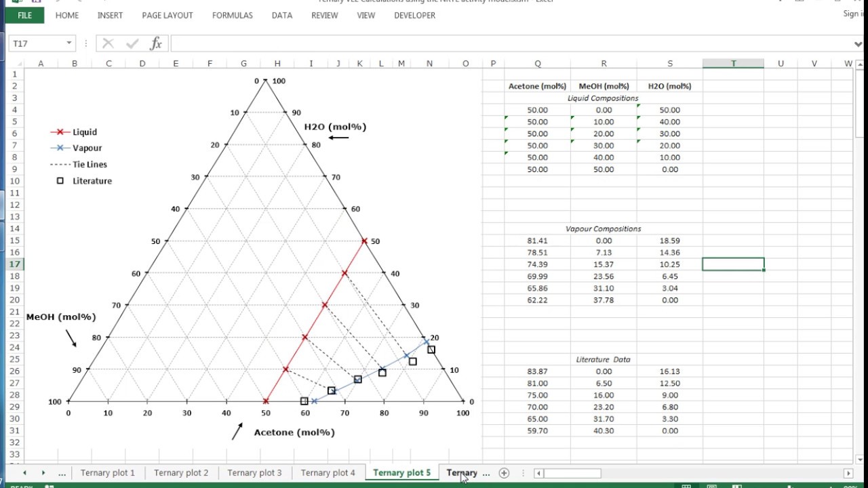The image size is (868, 488).
Task: Click the Name Box showing T17
Action: pos(37,43)
